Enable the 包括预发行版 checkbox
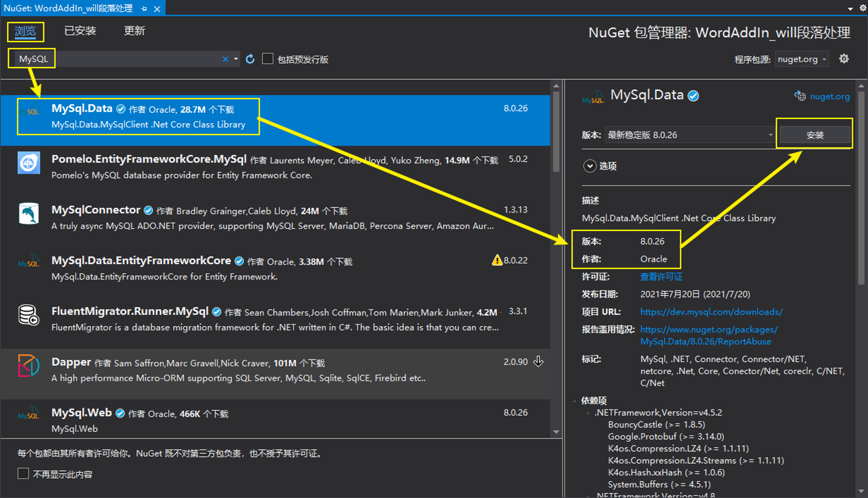868x498 pixels. click(x=267, y=59)
